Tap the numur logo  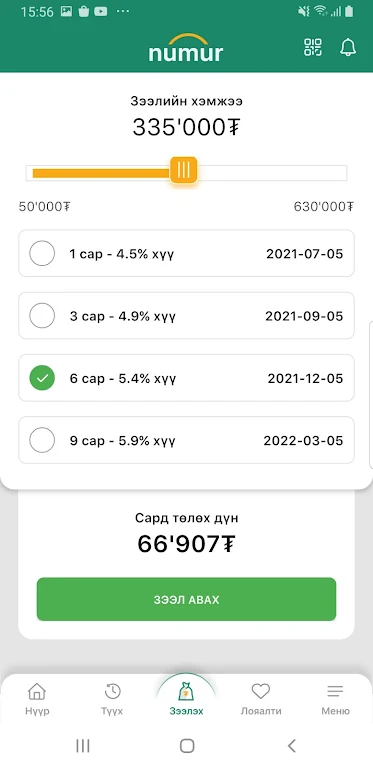coord(186,48)
